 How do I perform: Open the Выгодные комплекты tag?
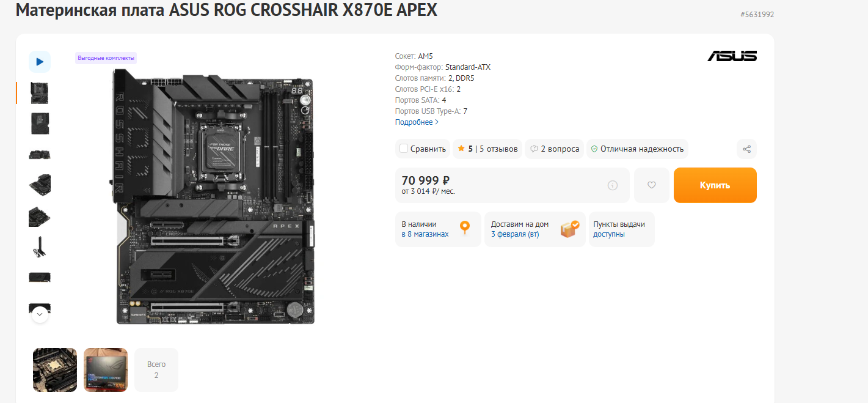click(x=106, y=58)
